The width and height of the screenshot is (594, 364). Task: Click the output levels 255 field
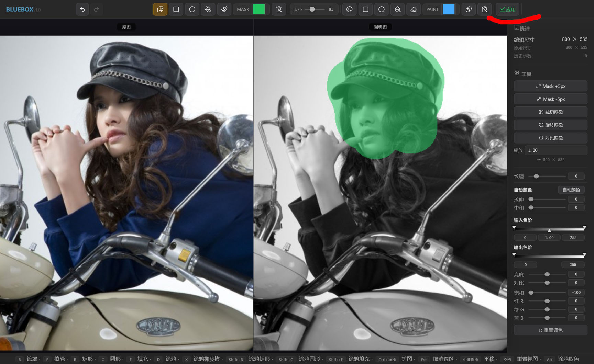point(573,265)
